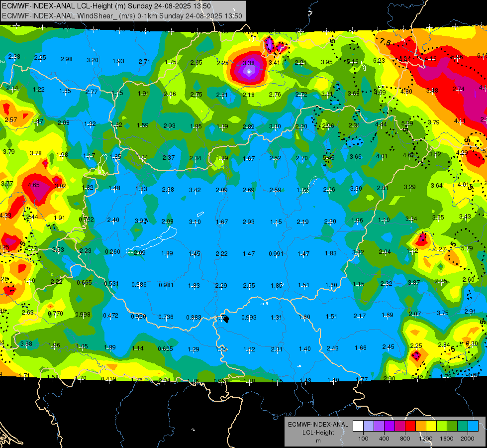The height and width of the screenshot is (448, 487).
Task: Click the wind shear value 0.991
Action: (276, 254)
